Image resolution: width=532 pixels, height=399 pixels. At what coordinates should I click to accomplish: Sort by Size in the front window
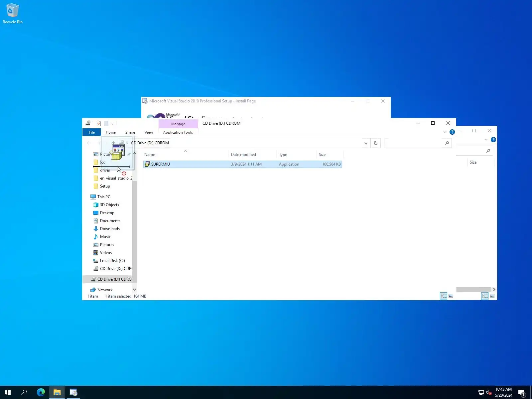(x=330, y=155)
